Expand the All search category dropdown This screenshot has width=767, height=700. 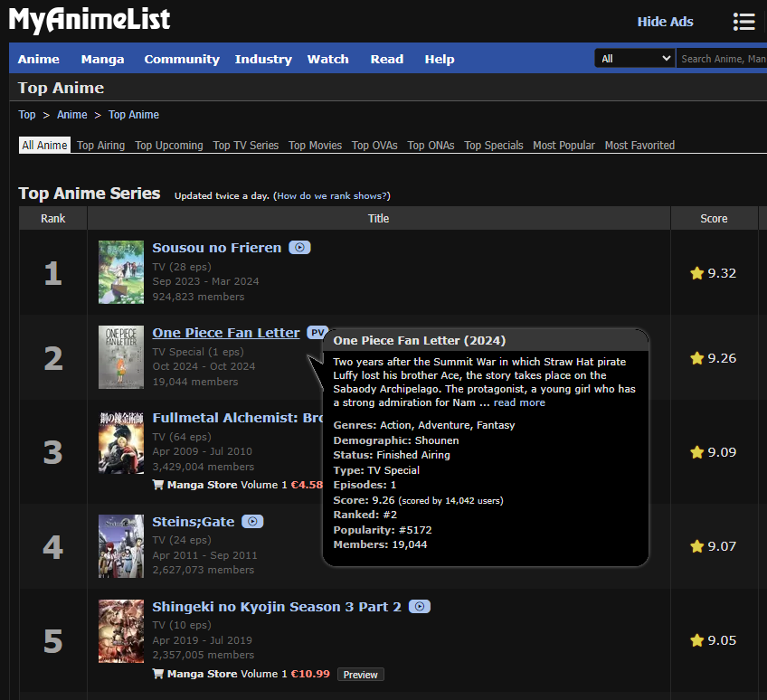[x=634, y=59]
